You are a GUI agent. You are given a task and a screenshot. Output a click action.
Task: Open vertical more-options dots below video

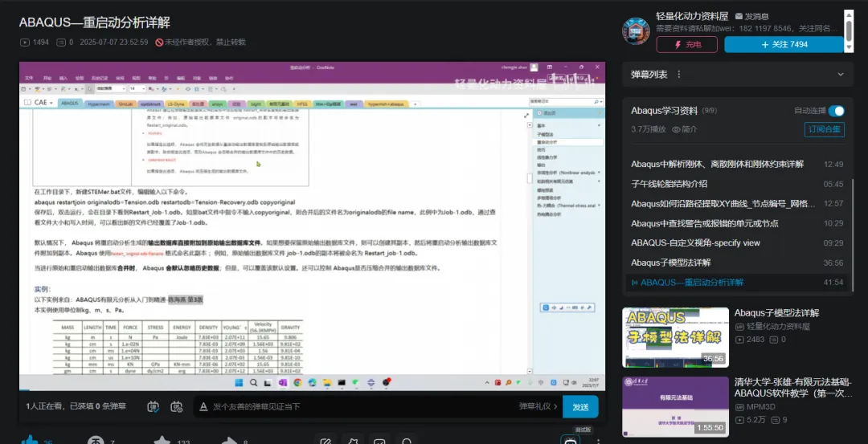coord(598,441)
